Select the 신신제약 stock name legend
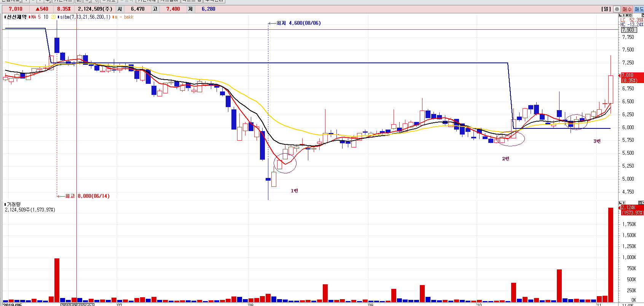Image resolution: width=644 pixels, height=306 pixels. [16, 17]
